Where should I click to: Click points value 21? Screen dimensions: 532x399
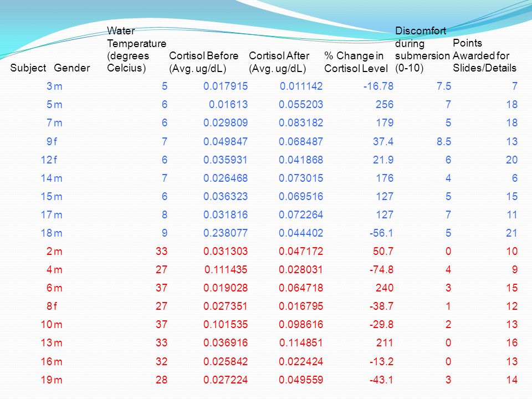511,233
